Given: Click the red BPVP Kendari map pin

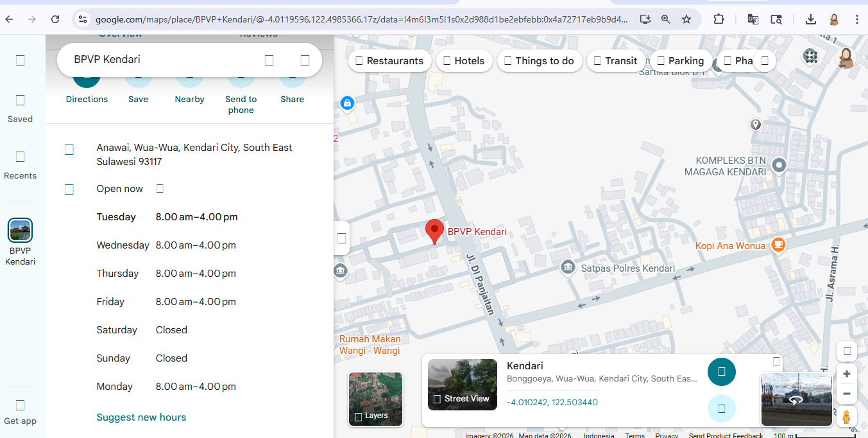Looking at the screenshot, I should [x=435, y=232].
